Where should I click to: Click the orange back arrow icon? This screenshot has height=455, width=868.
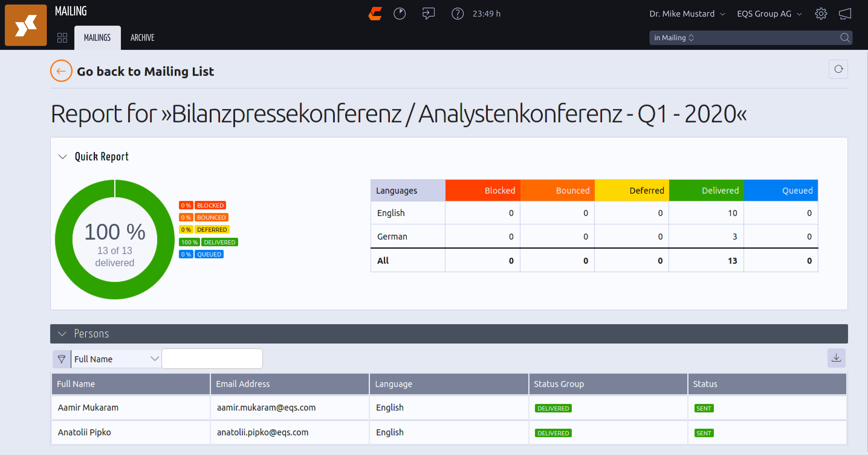61,71
